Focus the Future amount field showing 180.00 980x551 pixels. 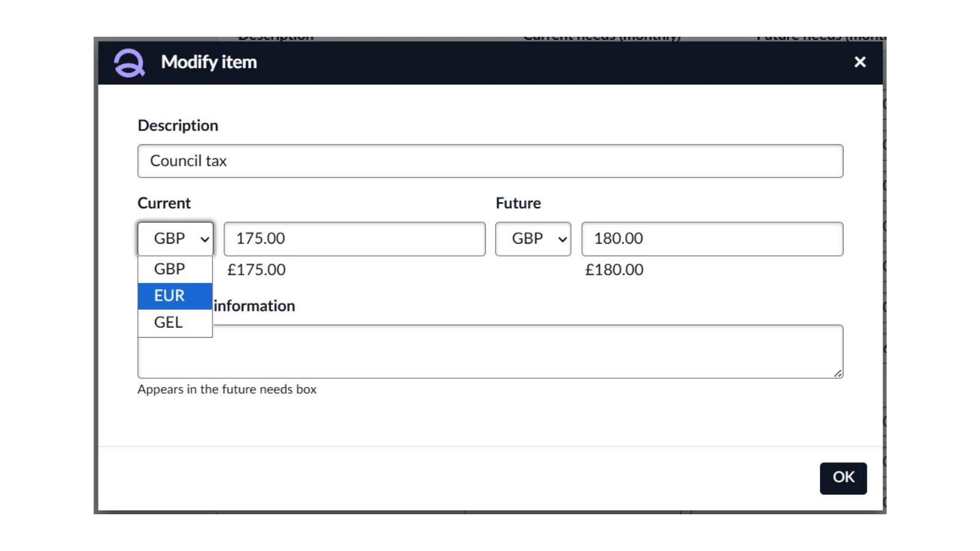coord(712,239)
